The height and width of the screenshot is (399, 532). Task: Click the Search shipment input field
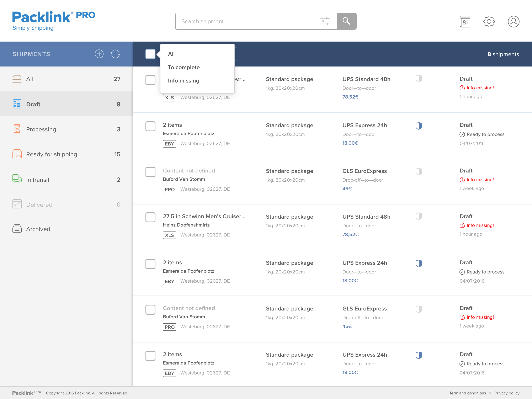pyautogui.click(x=248, y=21)
